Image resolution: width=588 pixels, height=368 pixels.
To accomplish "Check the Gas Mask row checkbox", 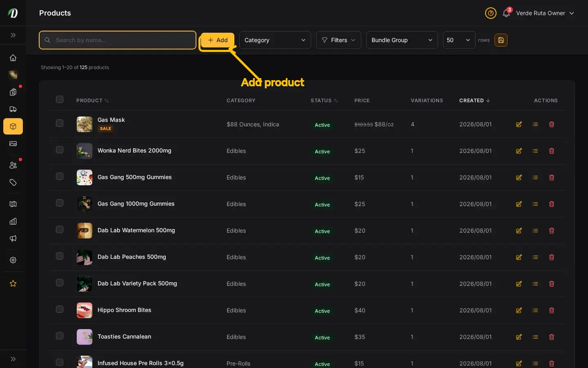I will coord(60,123).
